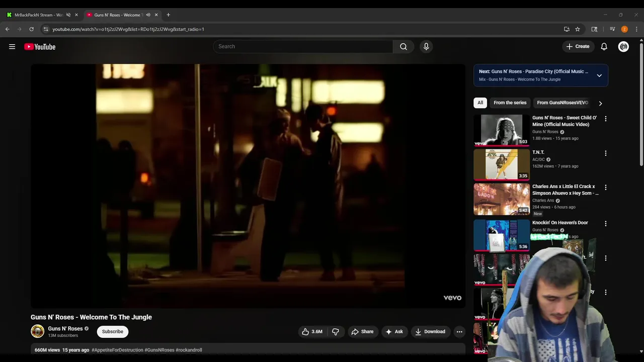View site information icon in address bar
Viewport: 644px width, 362px height.
(46, 29)
